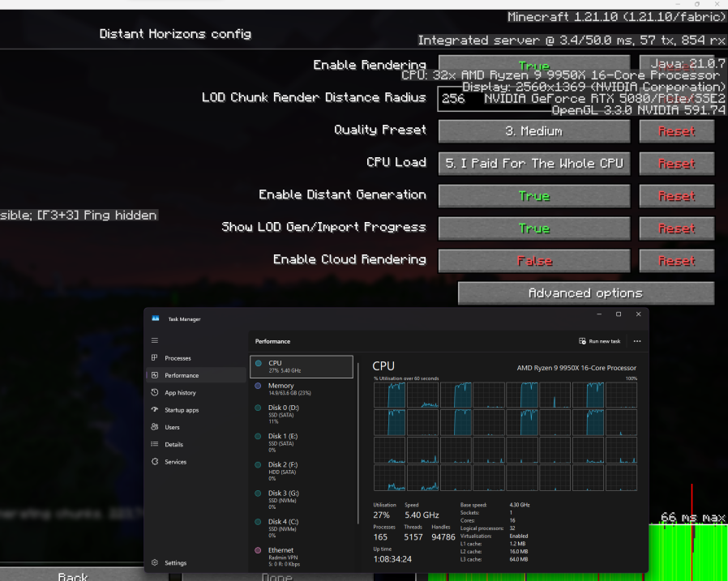Click the 5157 Threads value
728x581 pixels.
413,537
